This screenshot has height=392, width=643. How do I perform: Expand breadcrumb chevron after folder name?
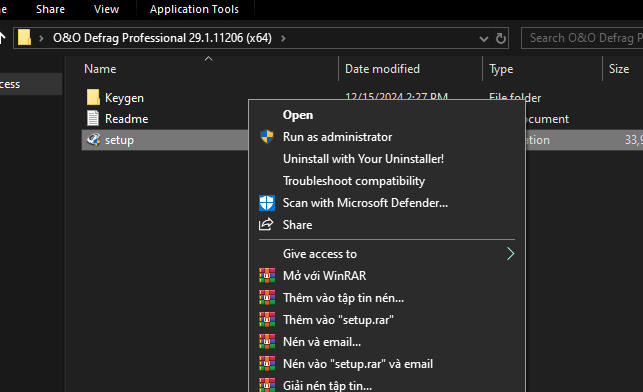283,39
